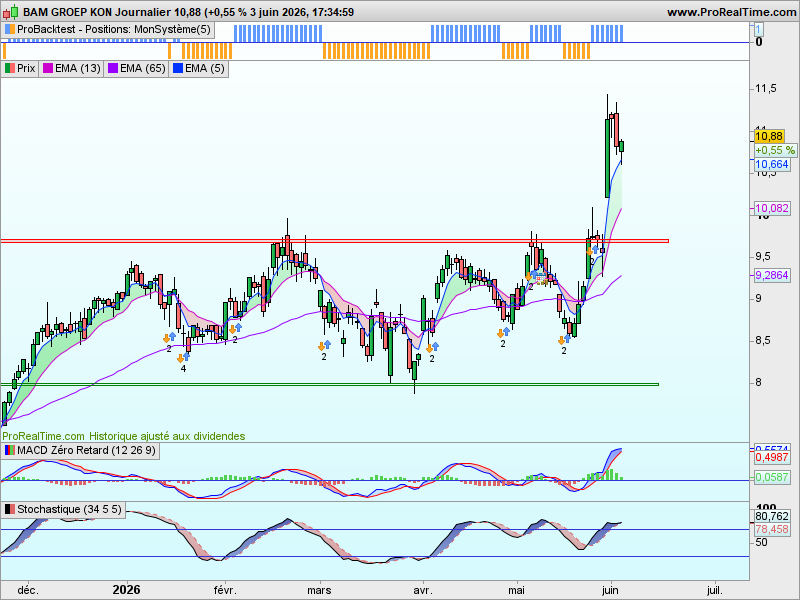Click the Prix candle color icon
The image size is (800, 600).
point(10,68)
